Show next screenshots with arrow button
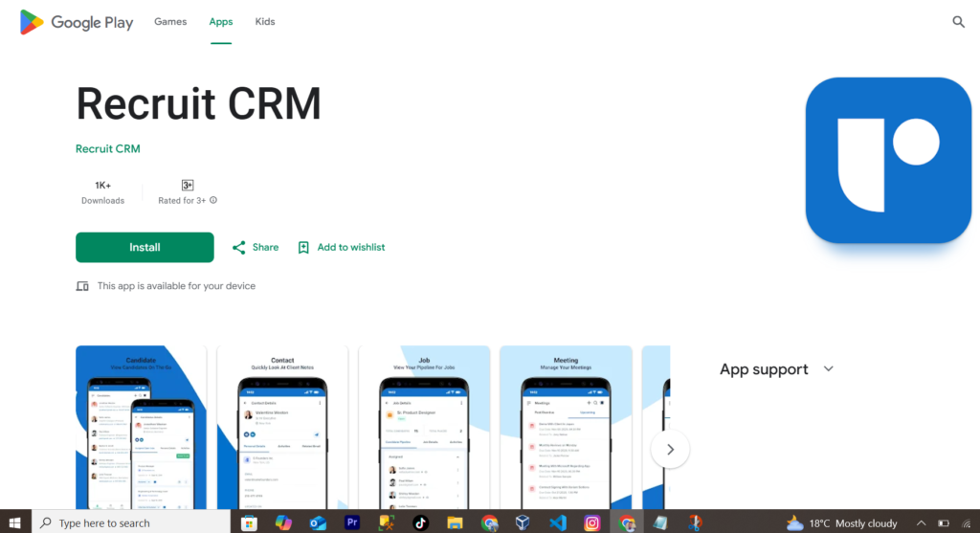Viewport: 980px width, 533px height. 670,449
